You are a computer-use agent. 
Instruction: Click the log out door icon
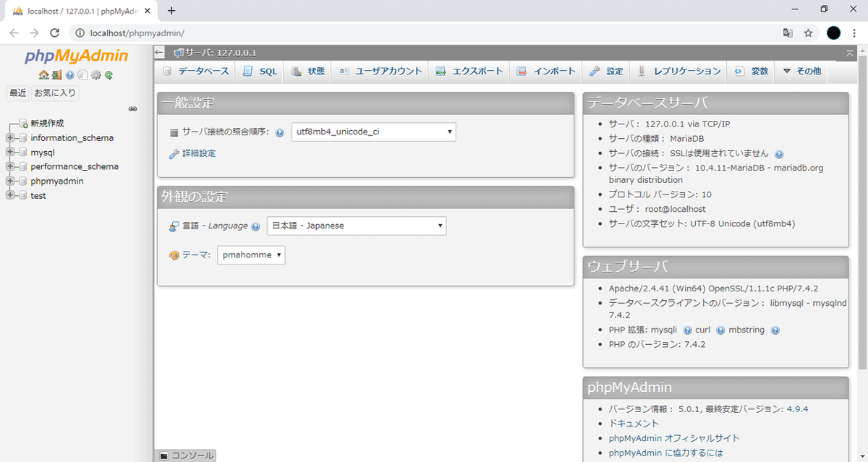(55, 74)
